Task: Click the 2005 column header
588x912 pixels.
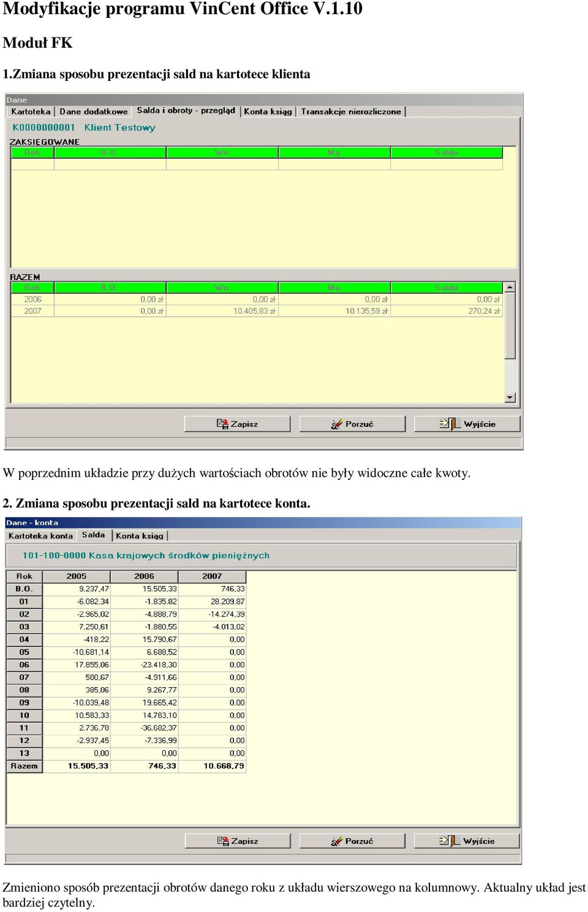Action: click(x=77, y=576)
